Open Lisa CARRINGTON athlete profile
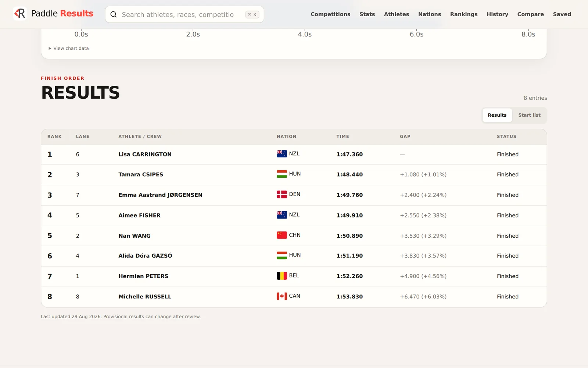This screenshot has width=588, height=368. pyautogui.click(x=145, y=154)
